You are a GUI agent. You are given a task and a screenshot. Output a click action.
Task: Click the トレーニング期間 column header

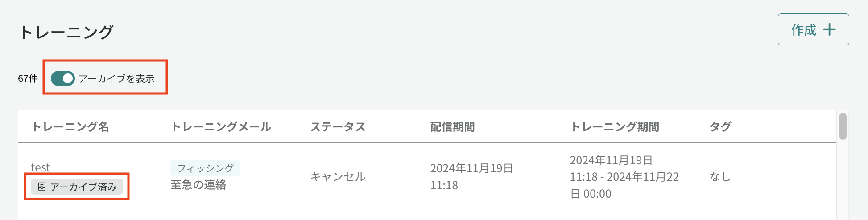[x=615, y=127]
